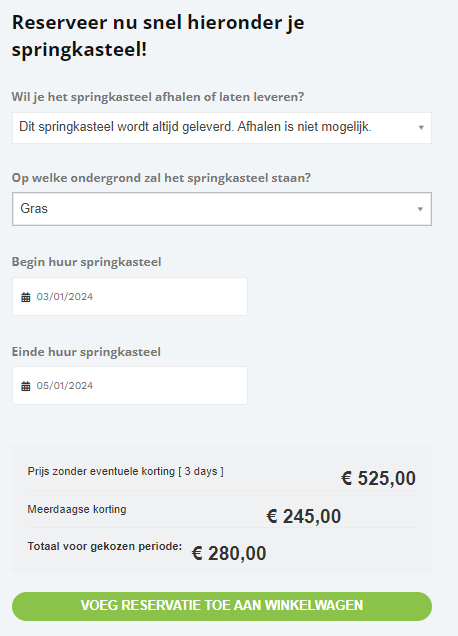The width and height of the screenshot is (458, 636).
Task: Click the 'Einde huur springkasteel' label
Action: (x=86, y=352)
